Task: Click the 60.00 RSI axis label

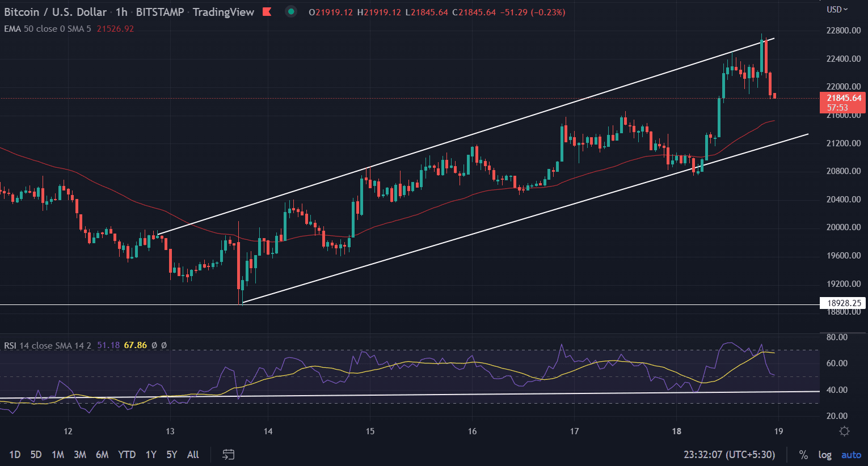Action: tap(837, 363)
